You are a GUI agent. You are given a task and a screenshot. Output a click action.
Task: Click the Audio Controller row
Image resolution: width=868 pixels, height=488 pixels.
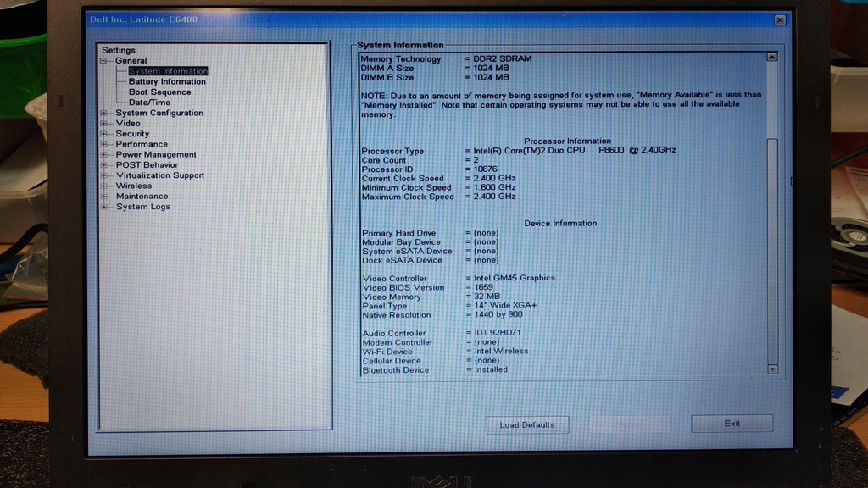pos(442,333)
